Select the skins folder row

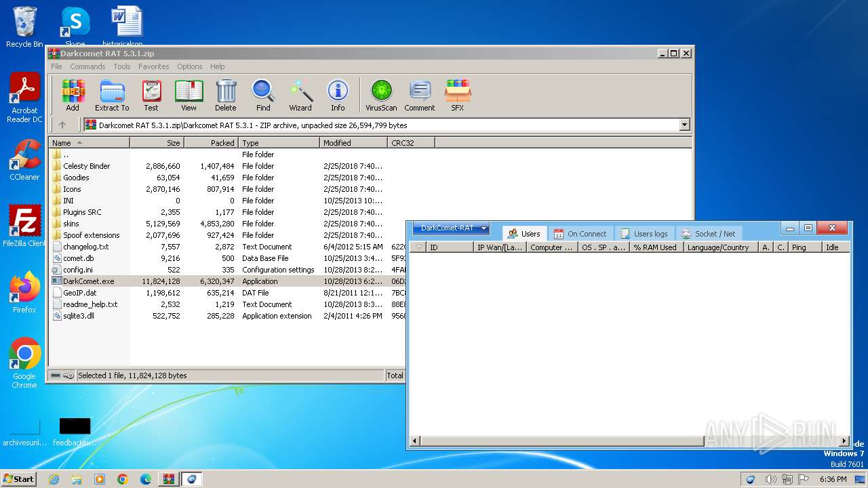coord(71,224)
